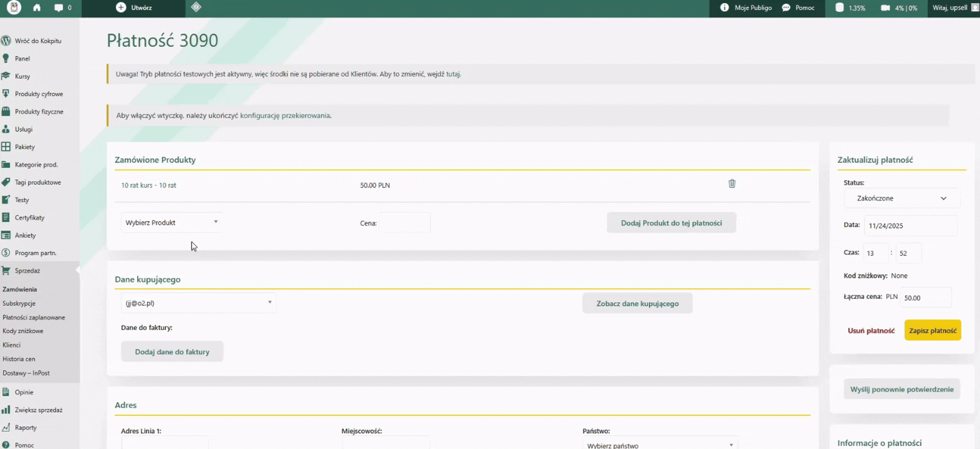Go to Raporty in sidebar
The width and height of the screenshot is (980, 449).
(x=26, y=428)
